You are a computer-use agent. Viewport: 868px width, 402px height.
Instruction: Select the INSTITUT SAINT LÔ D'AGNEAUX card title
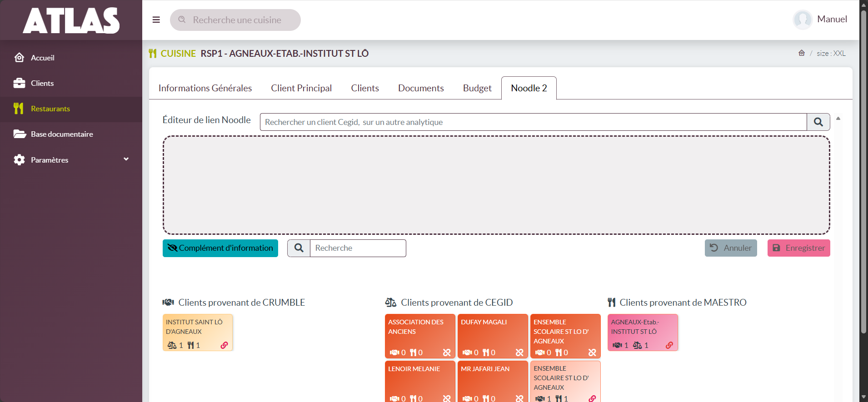[194, 327]
